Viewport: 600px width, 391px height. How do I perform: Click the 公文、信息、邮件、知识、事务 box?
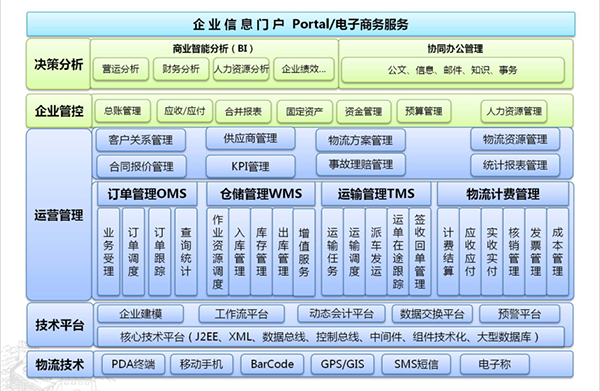point(453,70)
